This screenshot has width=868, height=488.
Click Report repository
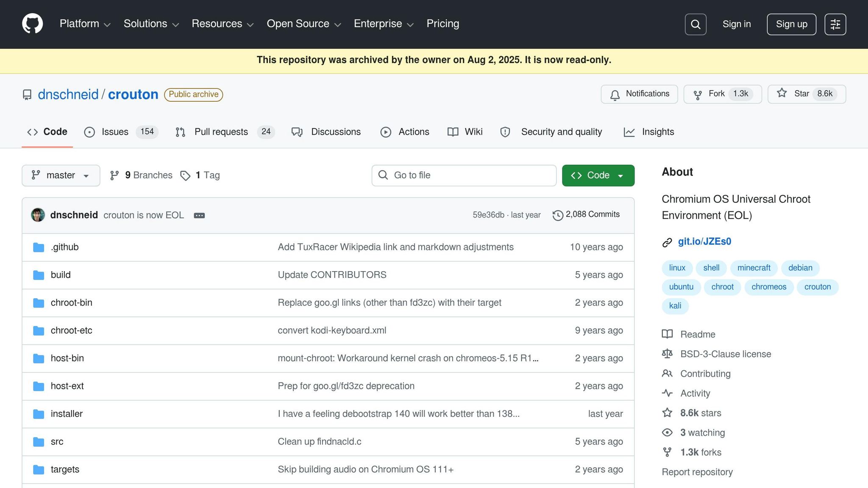(697, 472)
